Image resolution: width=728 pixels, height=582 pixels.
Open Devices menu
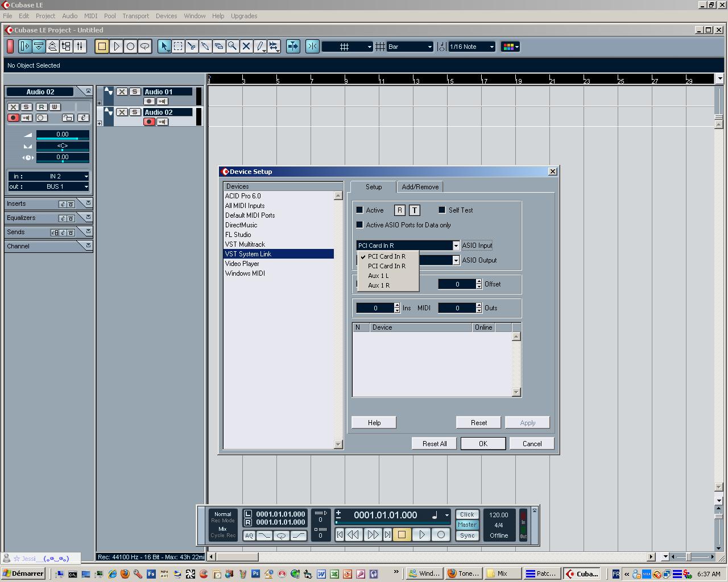click(x=167, y=16)
